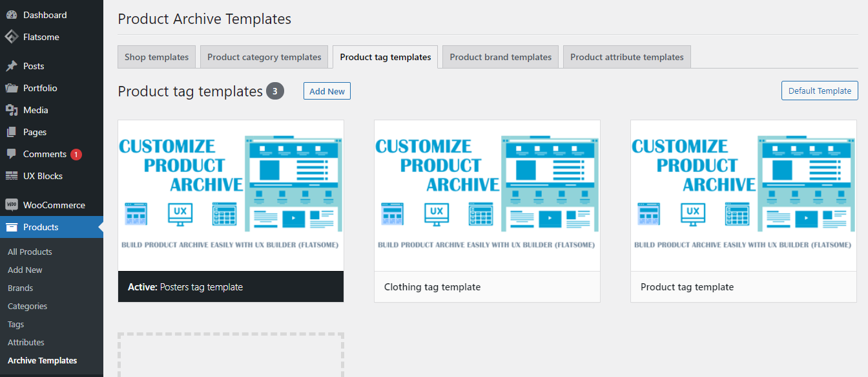Click the Comments speech bubble icon
The width and height of the screenshot is (868, 377).
(x=12, y=154)
